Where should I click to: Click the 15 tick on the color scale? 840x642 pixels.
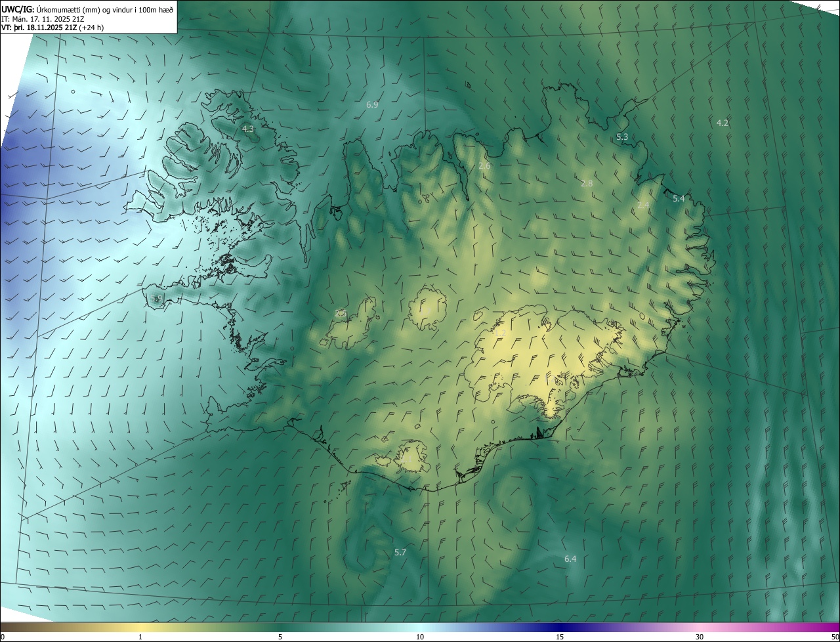point(560,637)
